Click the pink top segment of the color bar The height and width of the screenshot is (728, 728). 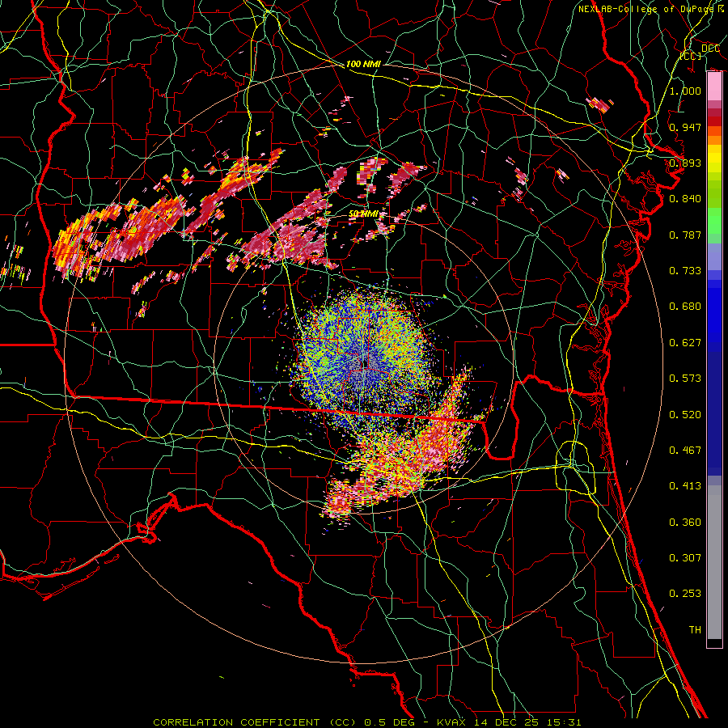714,87
